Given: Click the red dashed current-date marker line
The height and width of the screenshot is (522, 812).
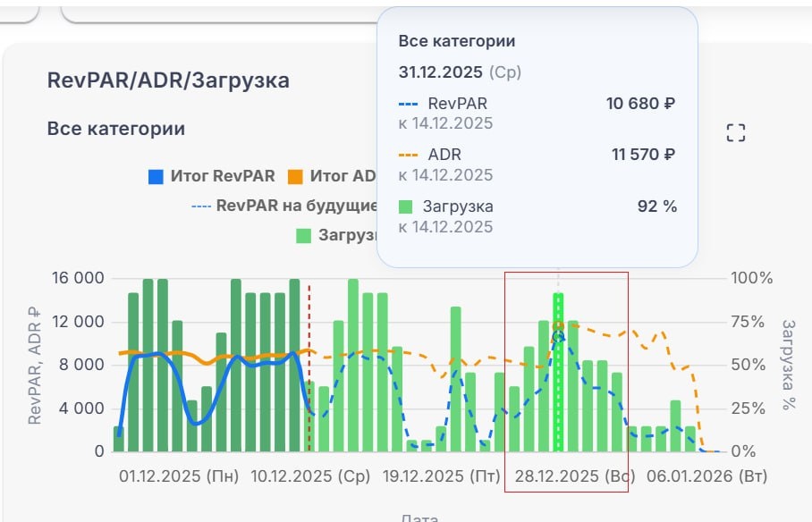Looking at the screenshot, I should (x=309, y=367).
